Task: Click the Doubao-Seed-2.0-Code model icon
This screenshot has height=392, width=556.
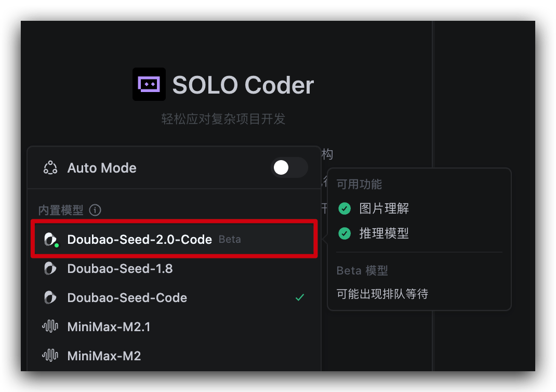Action: coord(49,239)
